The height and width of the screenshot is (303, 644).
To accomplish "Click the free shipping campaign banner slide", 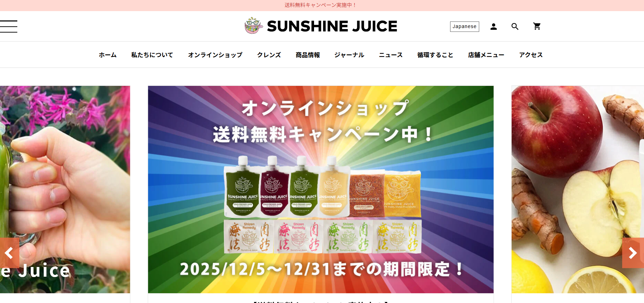I will [321, 189].
